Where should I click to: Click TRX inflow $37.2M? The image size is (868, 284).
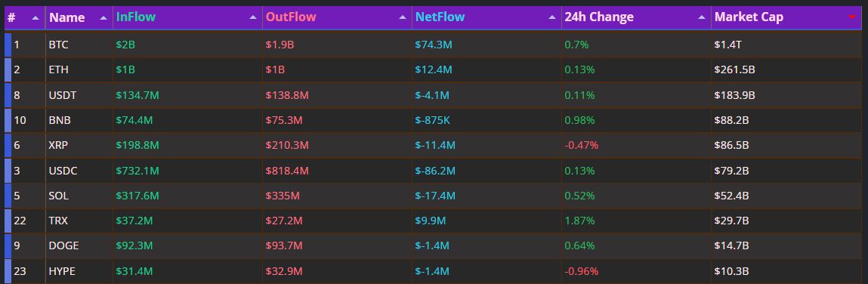pos(134,221)
